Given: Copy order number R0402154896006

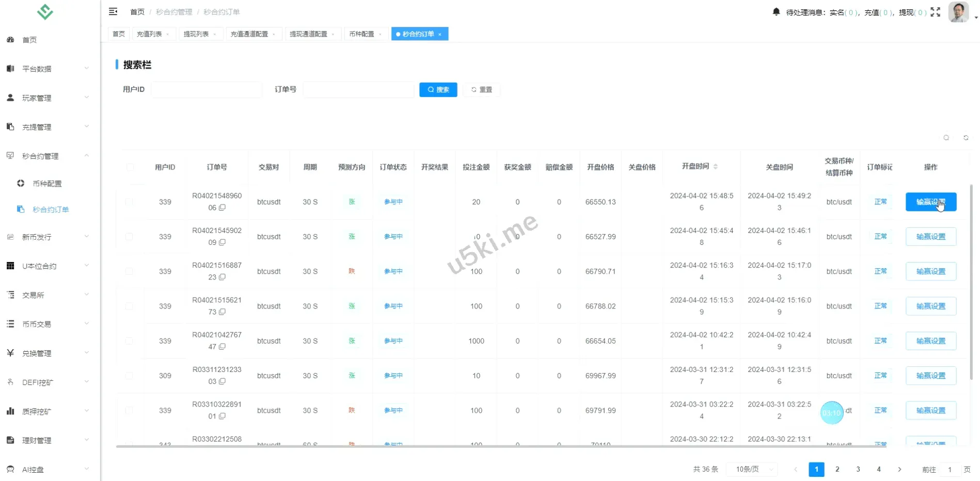Looking at the screenshot, I should (x=223, y=208).
